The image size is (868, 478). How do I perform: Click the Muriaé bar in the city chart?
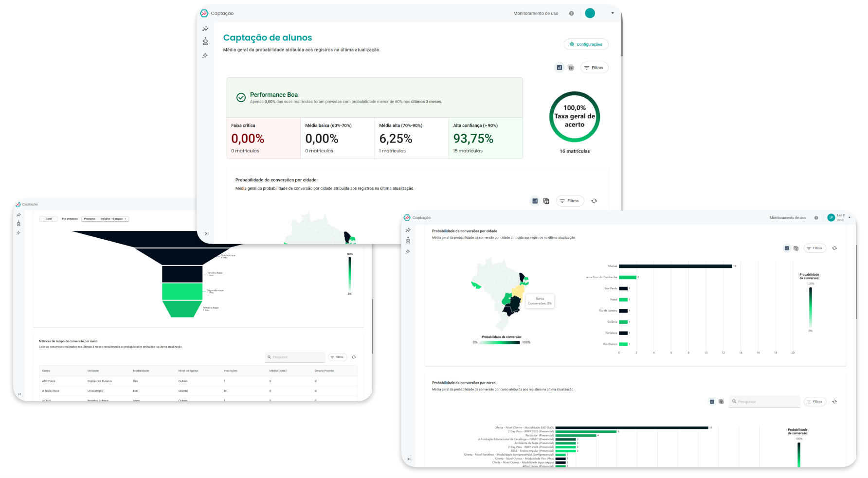click(x=675, y=266)
